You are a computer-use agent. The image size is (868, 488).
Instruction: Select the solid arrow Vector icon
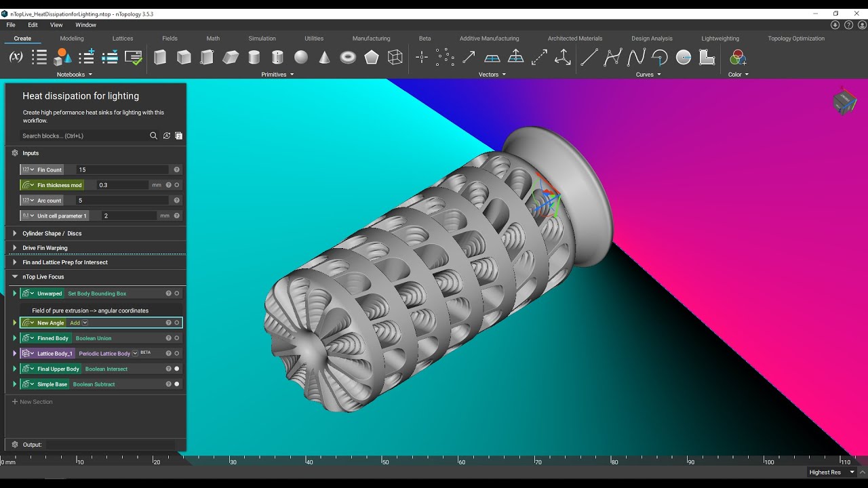pyautogui.click(x=469, y=57)
